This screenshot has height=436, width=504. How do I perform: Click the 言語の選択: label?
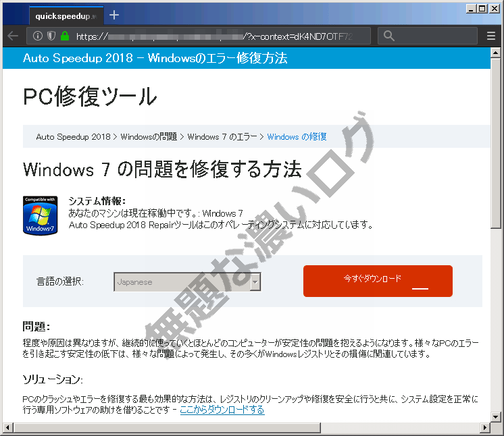click(60, 281)
